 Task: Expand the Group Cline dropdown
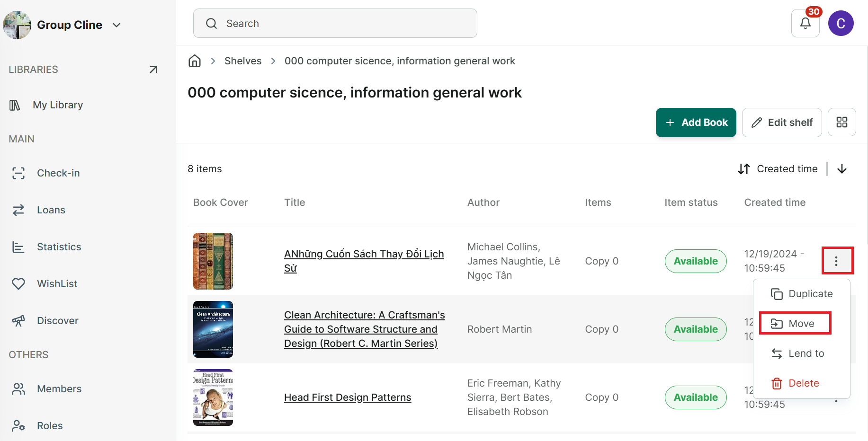[116, 25]
